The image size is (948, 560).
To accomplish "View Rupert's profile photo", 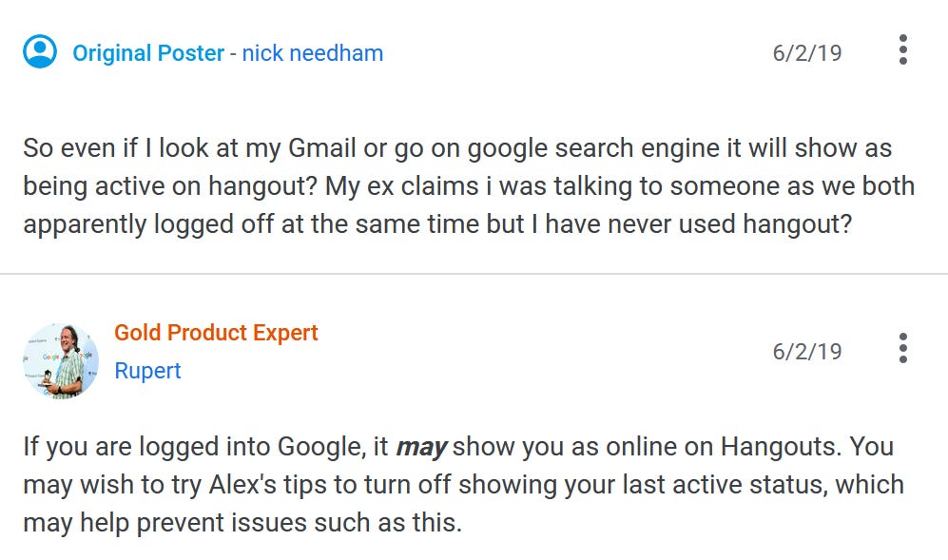I will 61,361.
